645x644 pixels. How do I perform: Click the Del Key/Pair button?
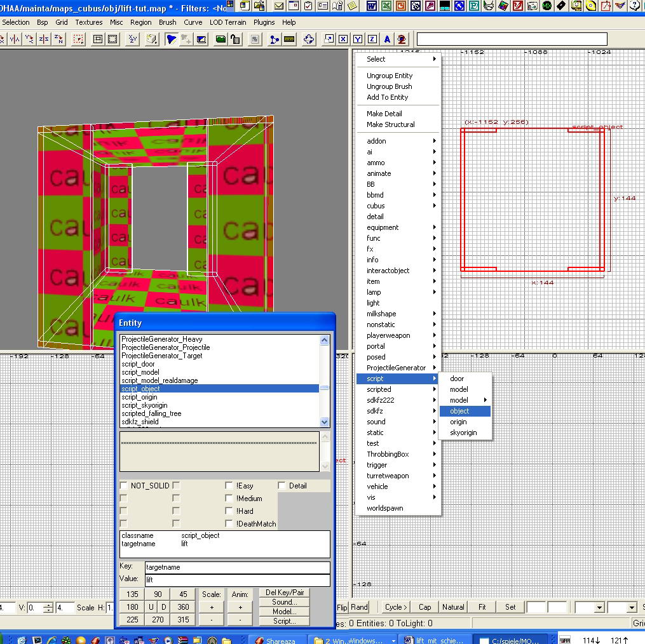[285, 593]
